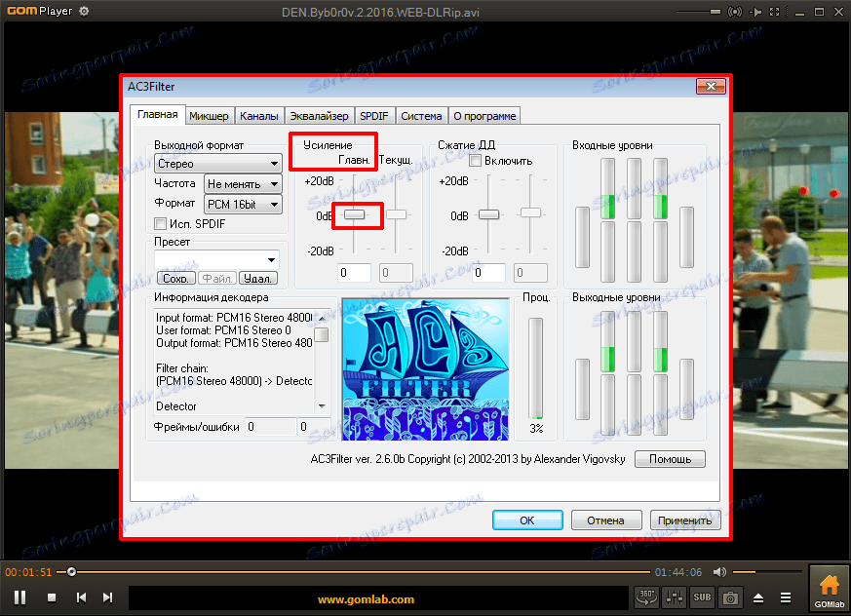Open the Эквалайзер tab
Image resolution: width=851 pixels, height=616 pixels.
pyautogui.click(x=319, y=116)
